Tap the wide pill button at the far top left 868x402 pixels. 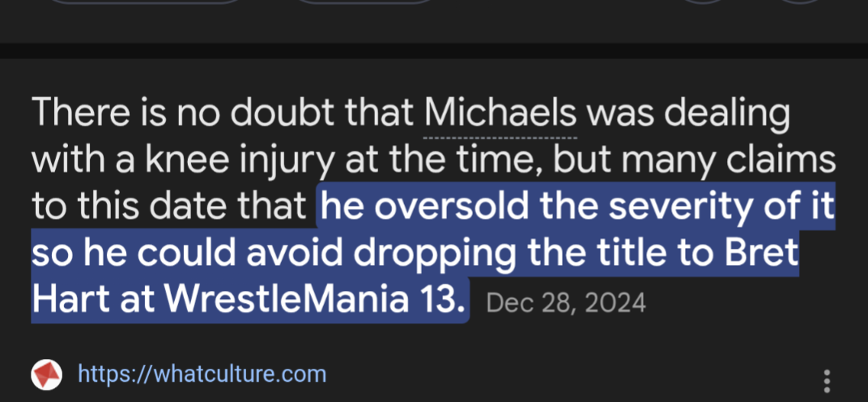[x=145, y=2]
